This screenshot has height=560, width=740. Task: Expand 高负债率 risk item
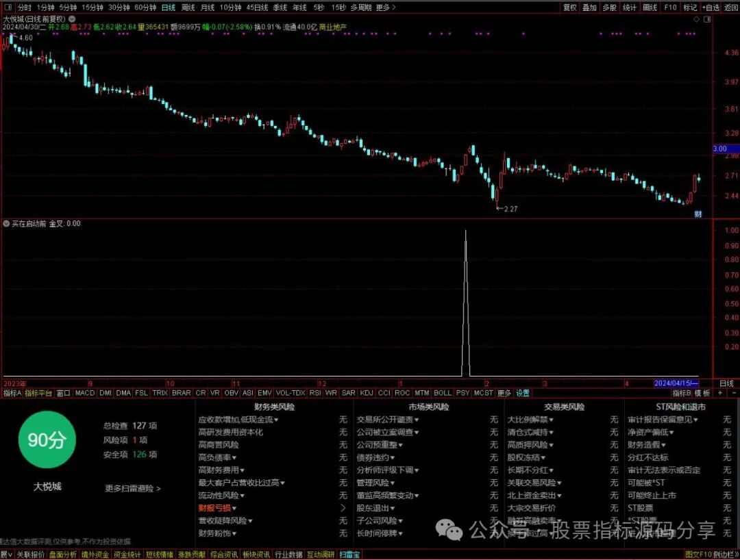(218, 457)
